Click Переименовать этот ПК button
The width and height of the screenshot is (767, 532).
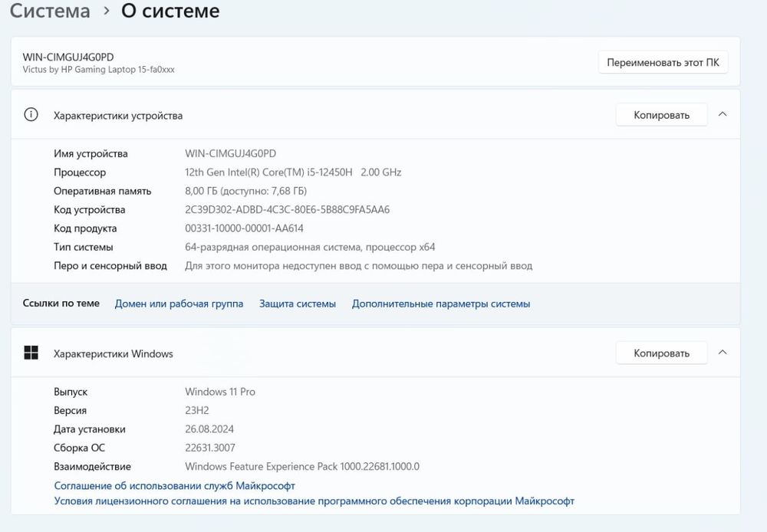coord(663,63)
